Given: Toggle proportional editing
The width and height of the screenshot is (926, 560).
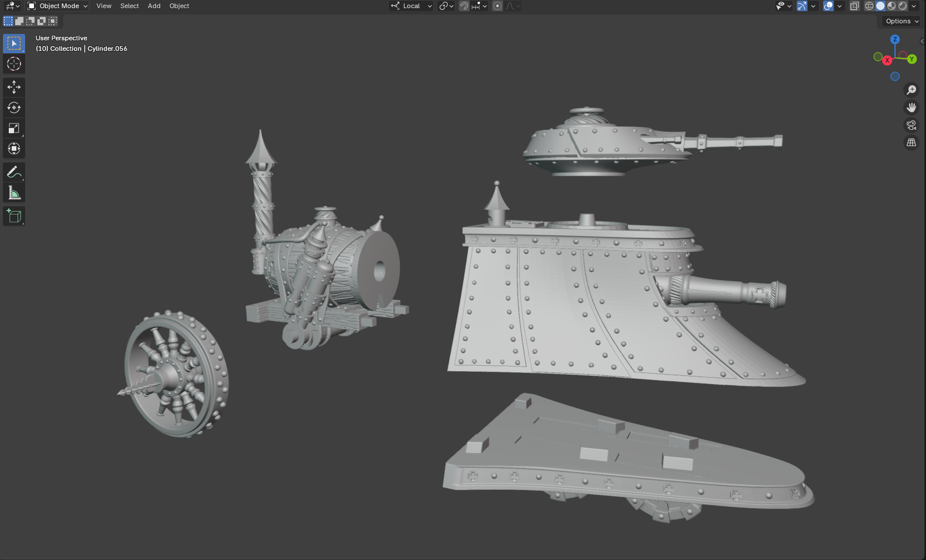Looking at the screenshot, I should coord(497,6).
